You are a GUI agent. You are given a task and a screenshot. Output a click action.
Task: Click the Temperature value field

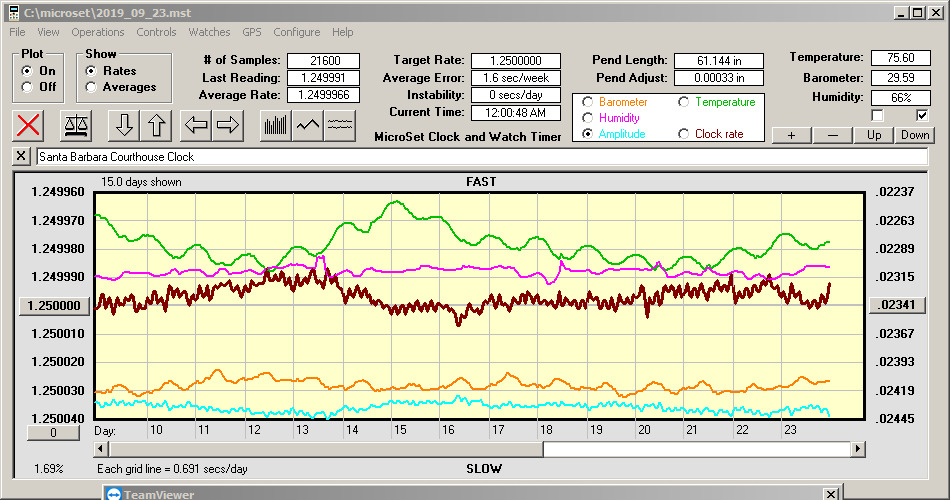tap(900, 58)
